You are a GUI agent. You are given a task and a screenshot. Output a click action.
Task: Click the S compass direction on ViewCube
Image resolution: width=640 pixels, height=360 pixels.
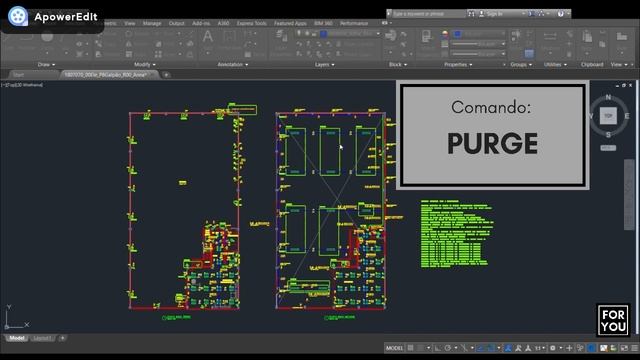(x=608, y=135)
